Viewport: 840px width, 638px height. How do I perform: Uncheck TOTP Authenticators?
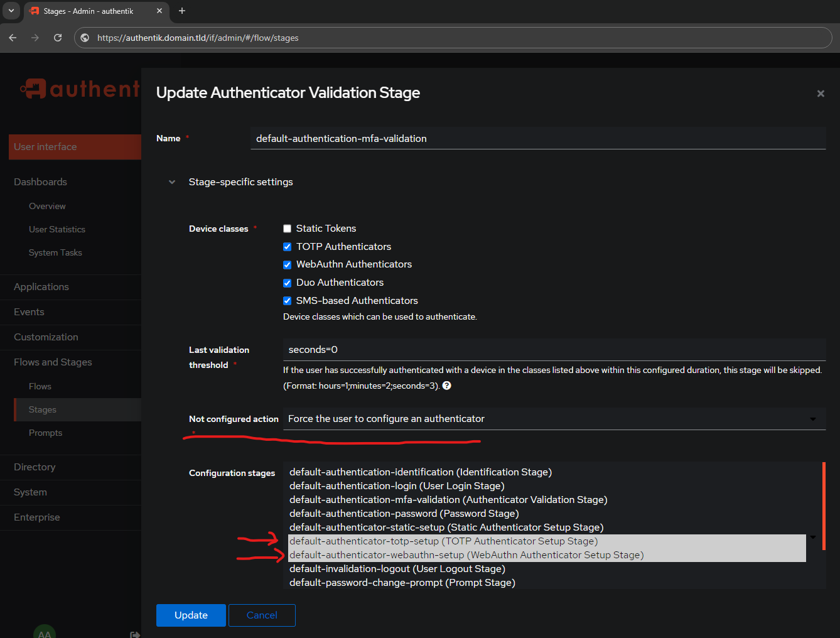(x=287, y=247)
